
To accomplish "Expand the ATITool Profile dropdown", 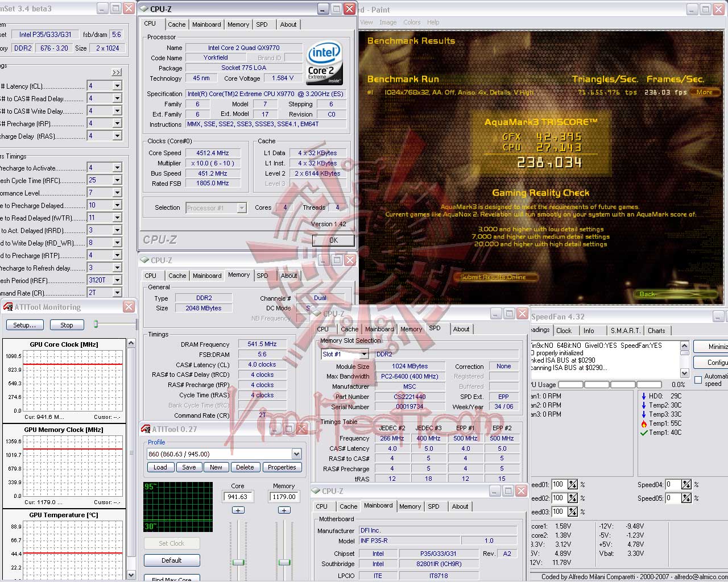I will (x=296, y=454).
